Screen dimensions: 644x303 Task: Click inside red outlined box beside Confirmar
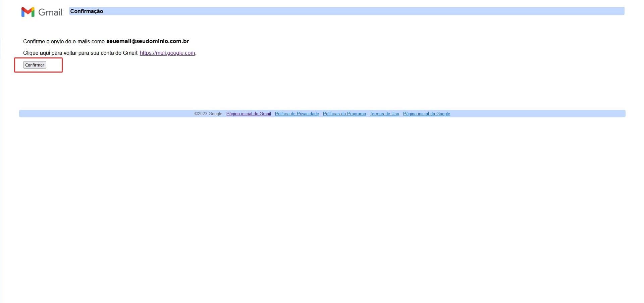click(x=54, y=65)
